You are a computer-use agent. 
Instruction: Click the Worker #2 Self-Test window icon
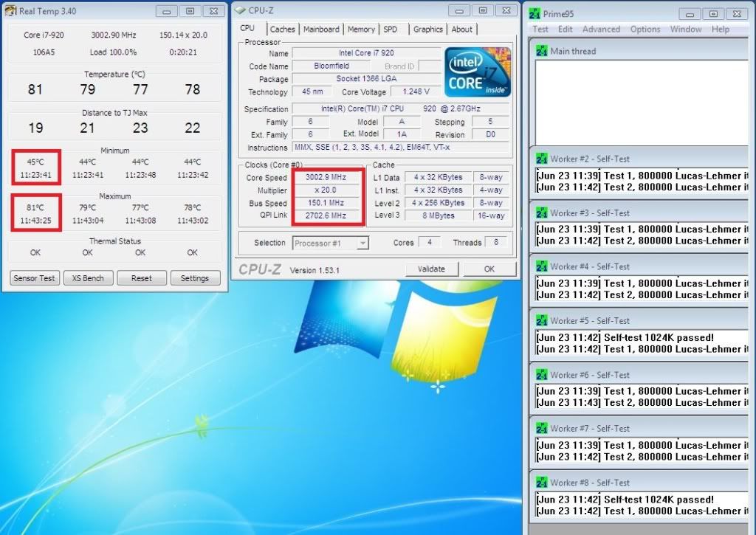pos(541,159)
